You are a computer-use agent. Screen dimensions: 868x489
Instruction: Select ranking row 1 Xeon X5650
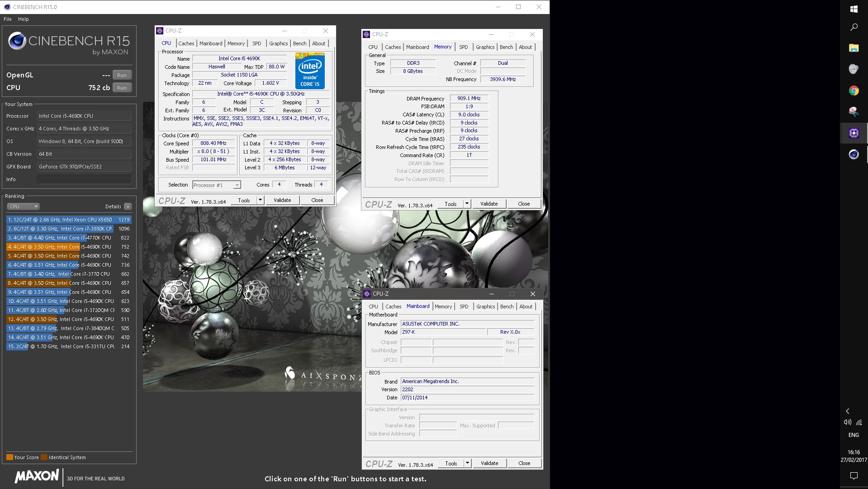[x=69, y=220]
